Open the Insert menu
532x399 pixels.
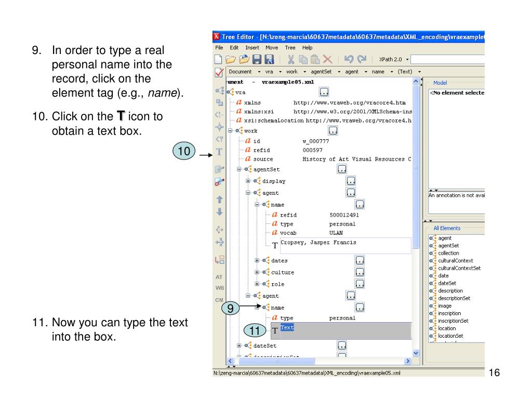[x=252, y=48]
